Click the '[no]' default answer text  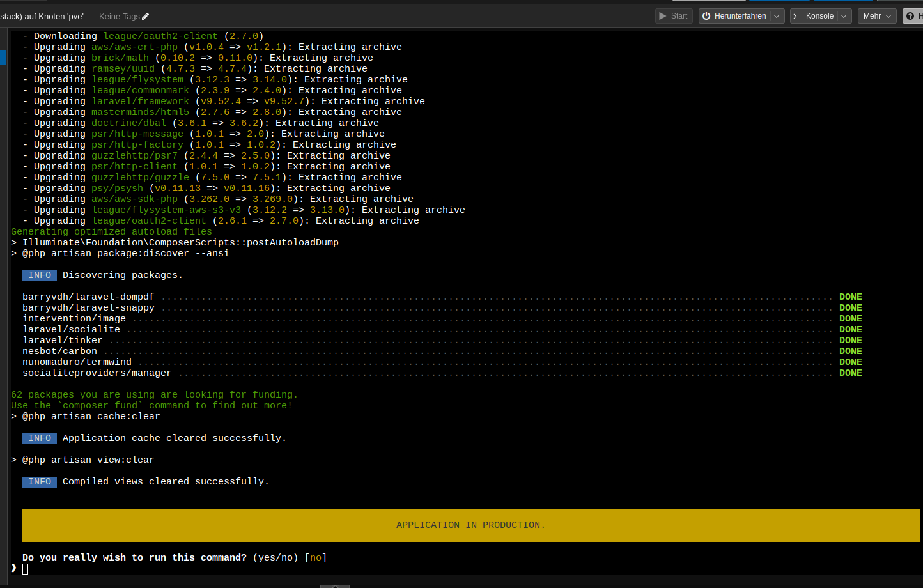pyautogui.click(x=316, y=557)
